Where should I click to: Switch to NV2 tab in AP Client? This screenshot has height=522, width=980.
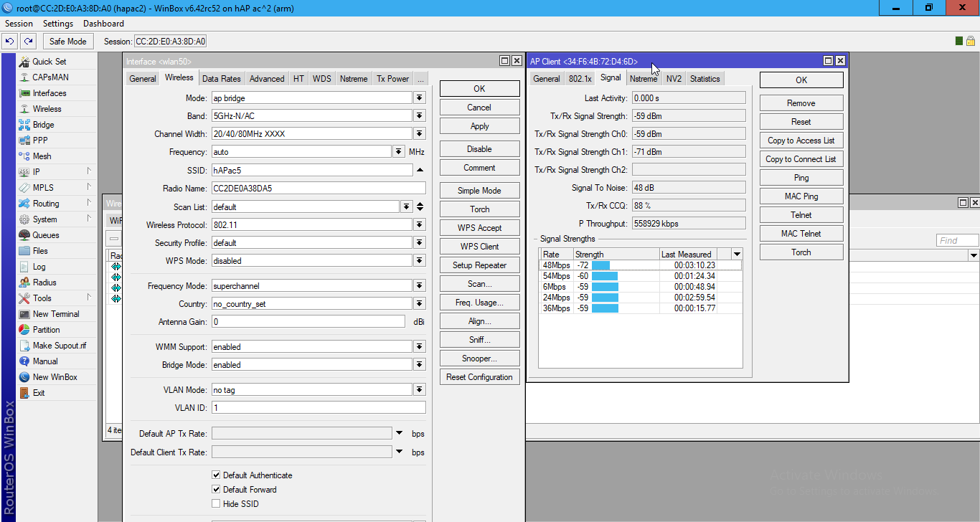click(674, 79)
